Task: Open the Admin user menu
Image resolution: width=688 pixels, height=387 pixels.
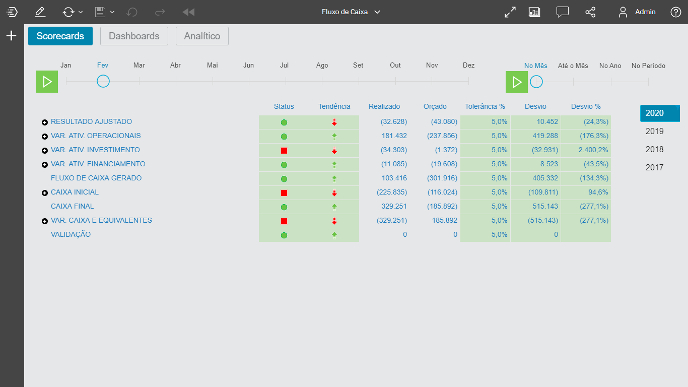Action: pos(637,12)
